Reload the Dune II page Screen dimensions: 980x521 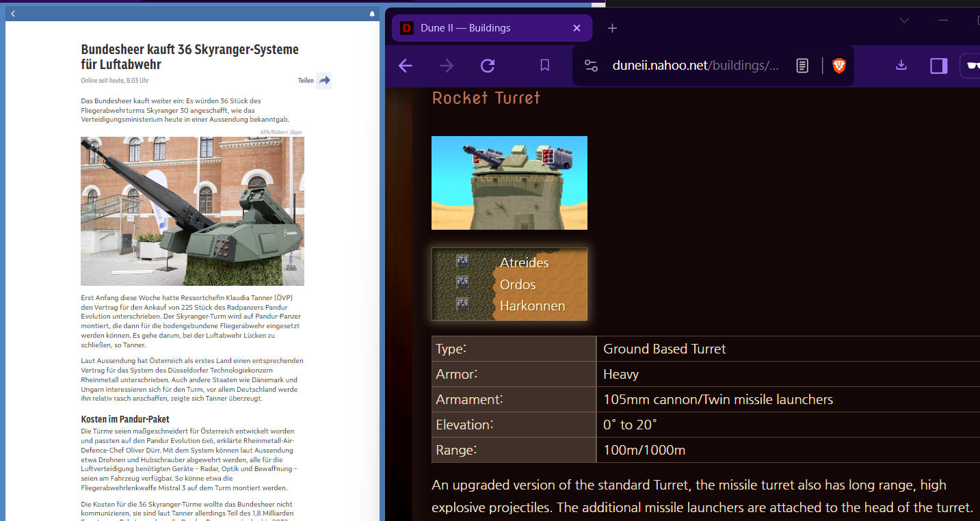point(488,66)
